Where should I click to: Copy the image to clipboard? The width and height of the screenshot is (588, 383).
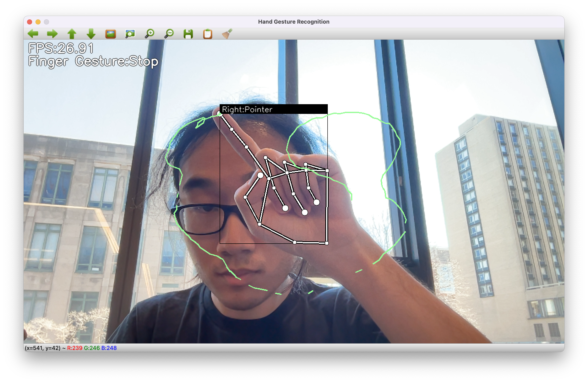tap(208, 34)
